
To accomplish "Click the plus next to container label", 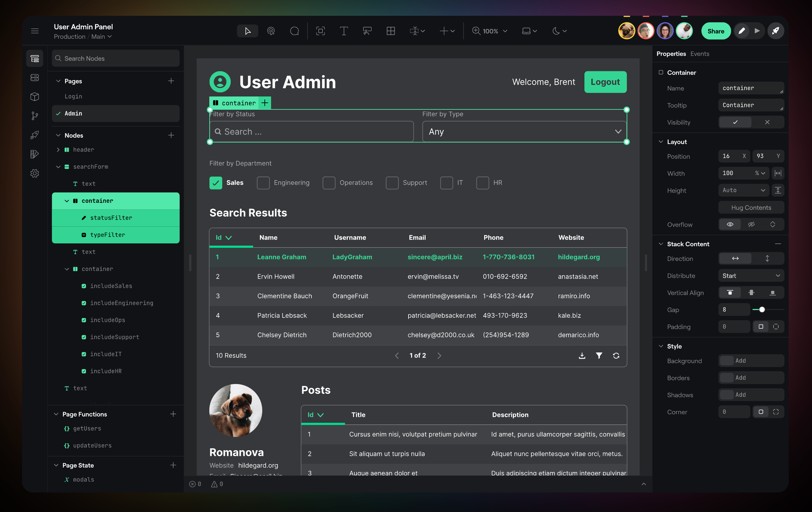I will click(x=265, y=103).
